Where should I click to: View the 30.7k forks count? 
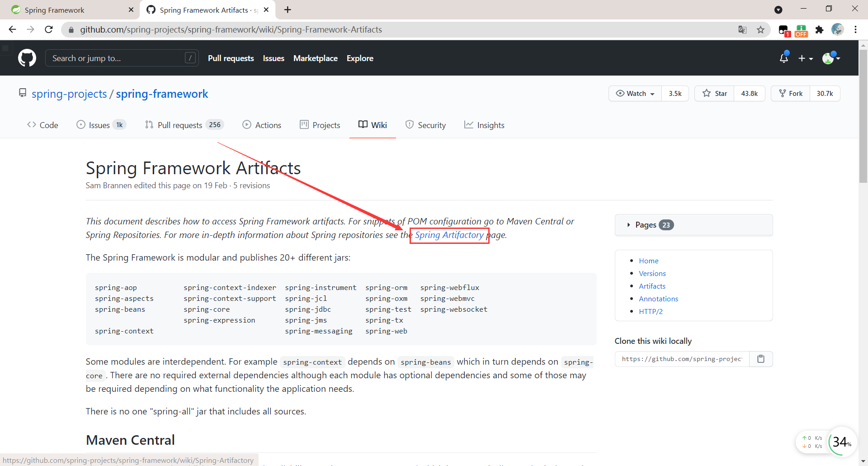point(825,94)
